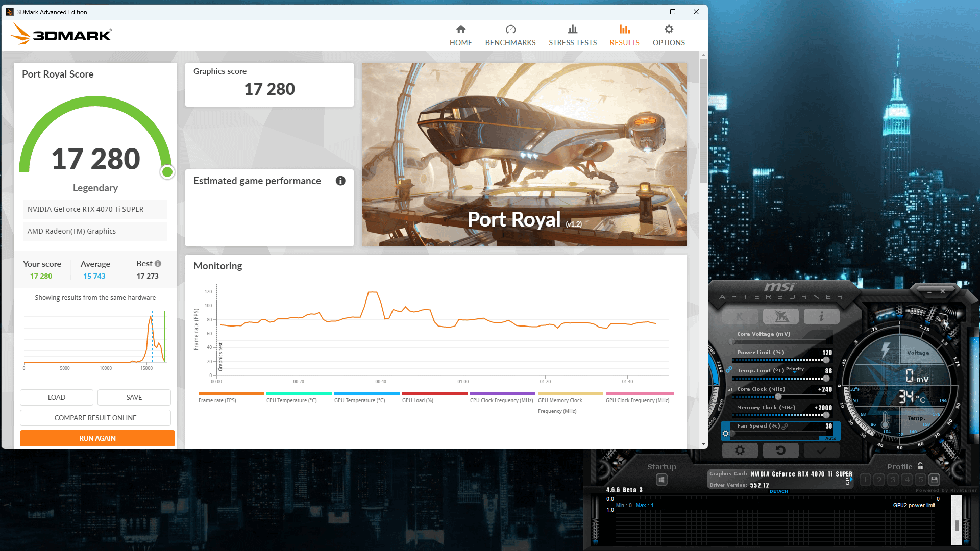
Task: Click the 3DMark title bar app icon
Action: (x=10, y=12)
